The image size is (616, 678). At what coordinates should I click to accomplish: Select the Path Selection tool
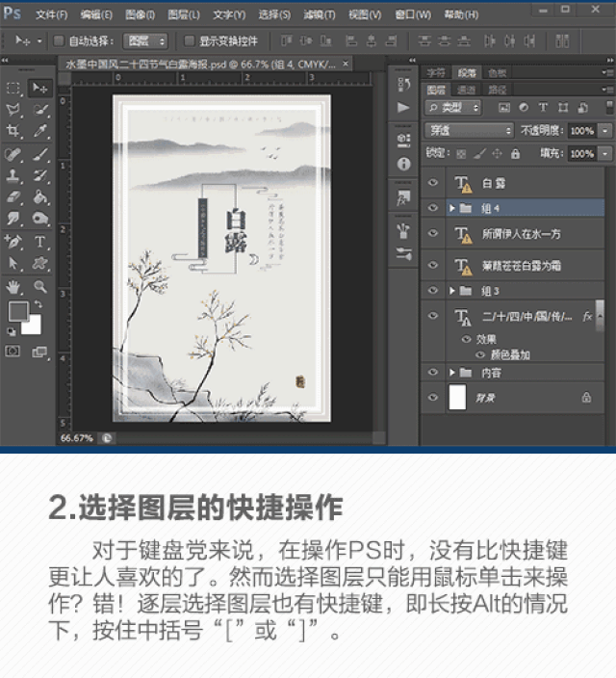point(13,263)
